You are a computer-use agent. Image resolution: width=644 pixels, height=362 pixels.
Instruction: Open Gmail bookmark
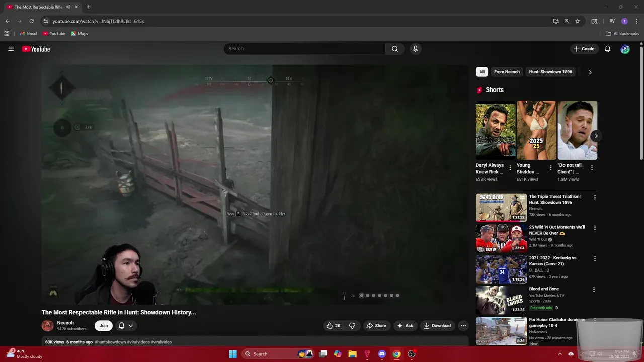click(x=28, y=34)
